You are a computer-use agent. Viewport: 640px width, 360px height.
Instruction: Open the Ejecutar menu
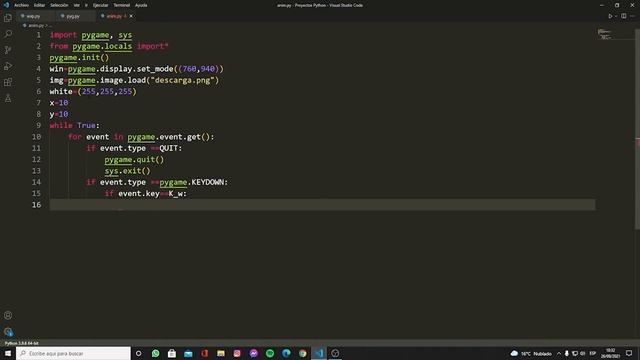click(x=100, y=5)
